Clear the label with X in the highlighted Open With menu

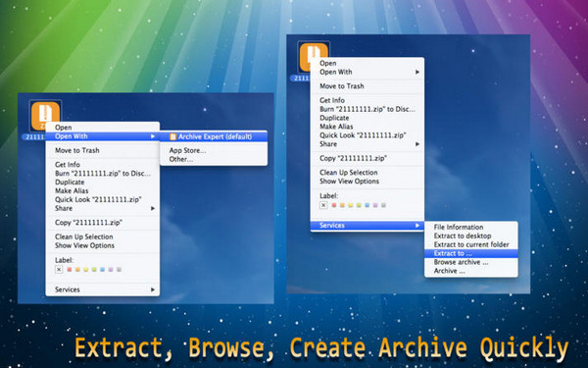(59, 269)
